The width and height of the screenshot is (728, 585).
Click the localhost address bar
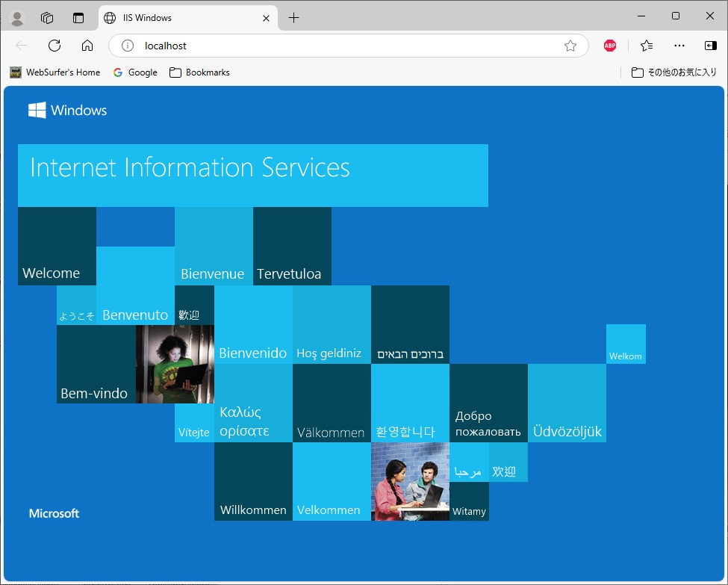[348, 46]
